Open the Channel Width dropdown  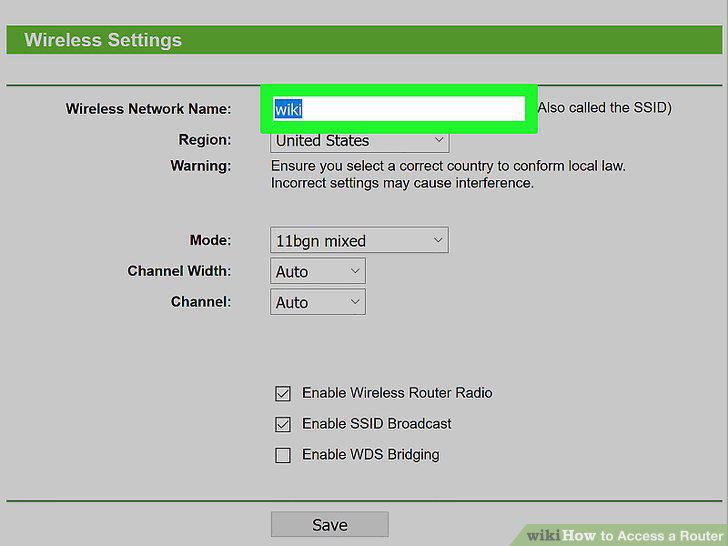(318, 271)
